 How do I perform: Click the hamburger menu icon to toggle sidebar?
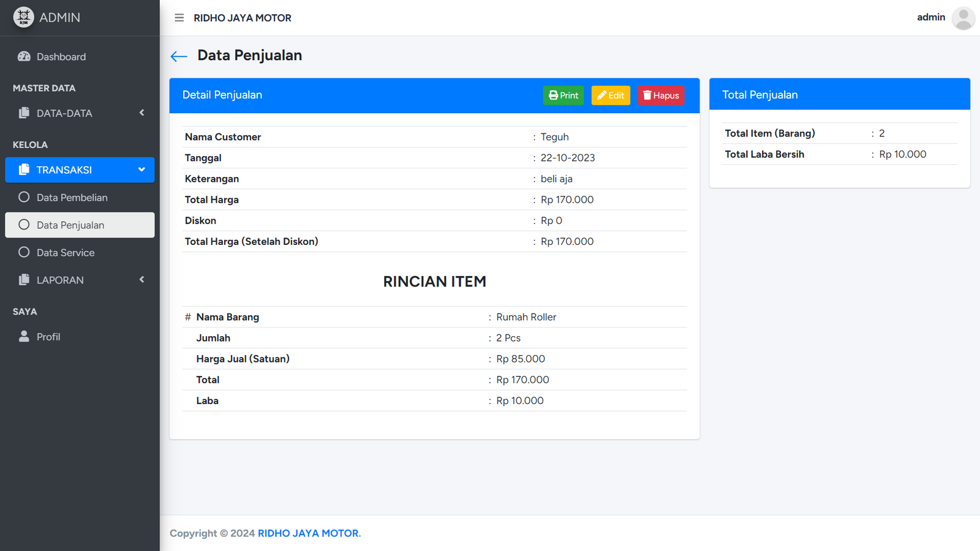tap(179, 18)
